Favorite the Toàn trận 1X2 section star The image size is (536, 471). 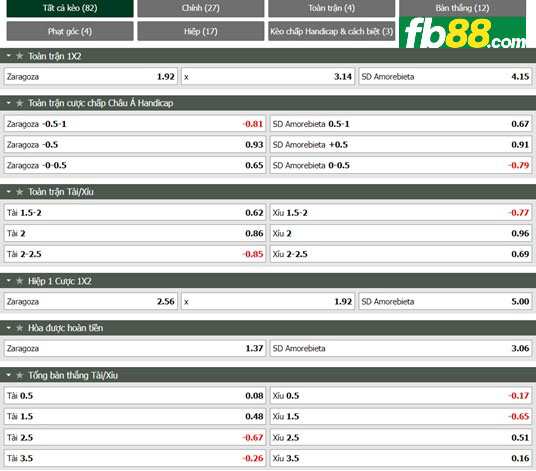click(20, 56)
